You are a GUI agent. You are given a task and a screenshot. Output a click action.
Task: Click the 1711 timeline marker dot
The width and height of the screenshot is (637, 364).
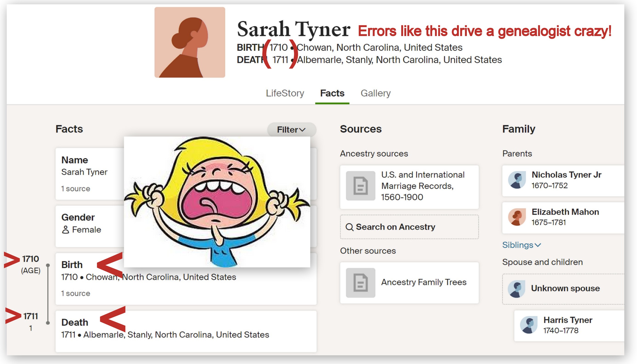(x=48, y=323)
